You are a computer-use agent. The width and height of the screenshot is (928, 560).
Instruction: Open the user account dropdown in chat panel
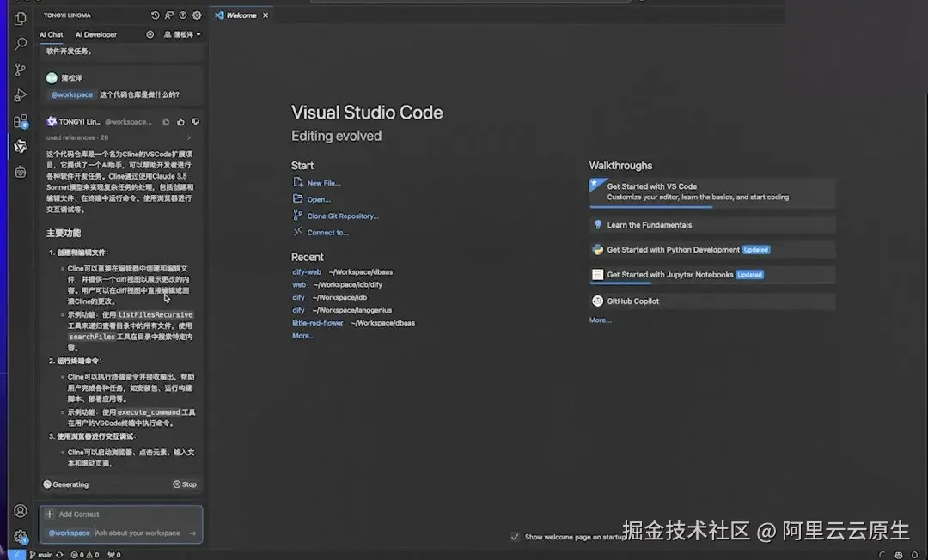[x=182, y=34]
